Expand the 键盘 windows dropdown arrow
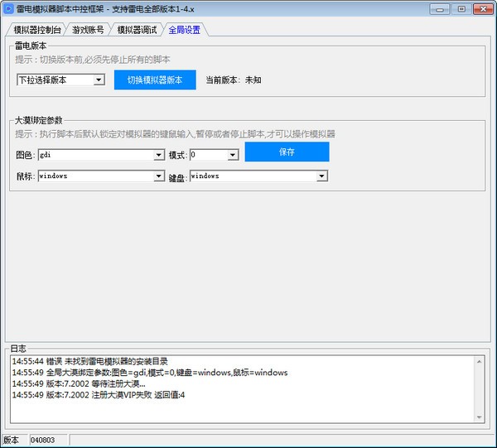Image resolution: width=497 pixels, height=448 pixels. point(321,176)
